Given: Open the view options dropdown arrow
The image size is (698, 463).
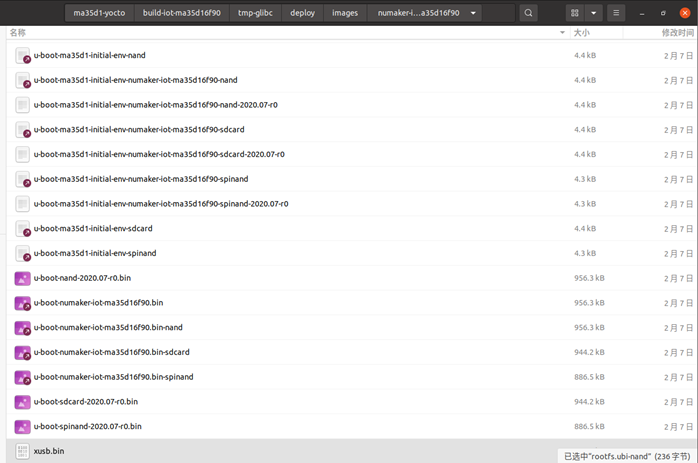Looking at the screenshot, I should (595, 13).
